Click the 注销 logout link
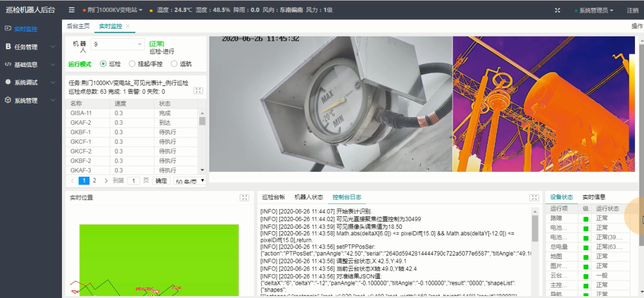This screenshot has height=298, width=644. click(x=633, y=10)
